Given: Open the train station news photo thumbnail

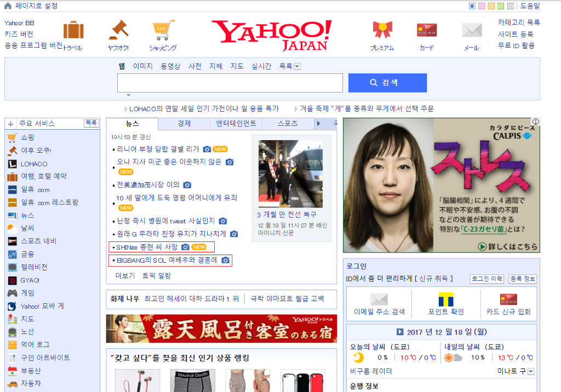Looking at the screenshot, I should tap(290, 174).
